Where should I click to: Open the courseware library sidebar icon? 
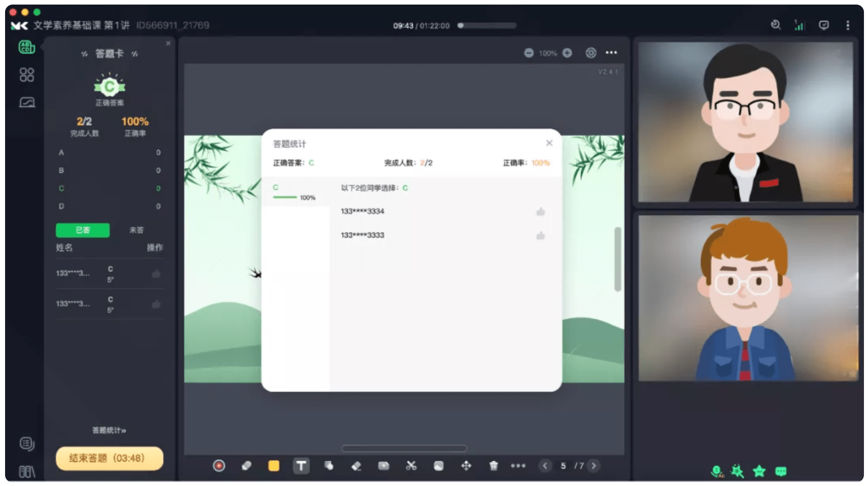coord(27,472)
